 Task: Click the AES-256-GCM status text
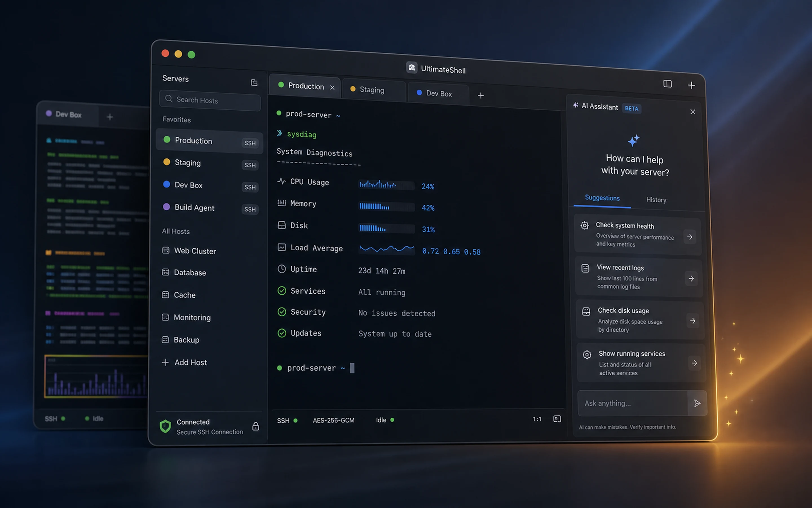pos(334,420)
